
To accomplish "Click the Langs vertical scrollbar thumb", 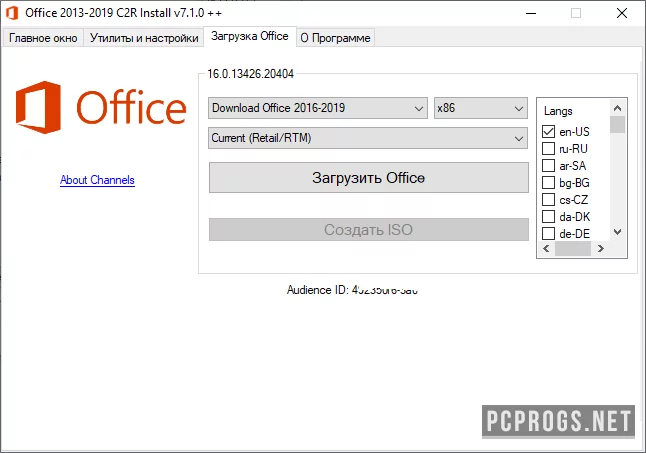I will pos(617,125).
